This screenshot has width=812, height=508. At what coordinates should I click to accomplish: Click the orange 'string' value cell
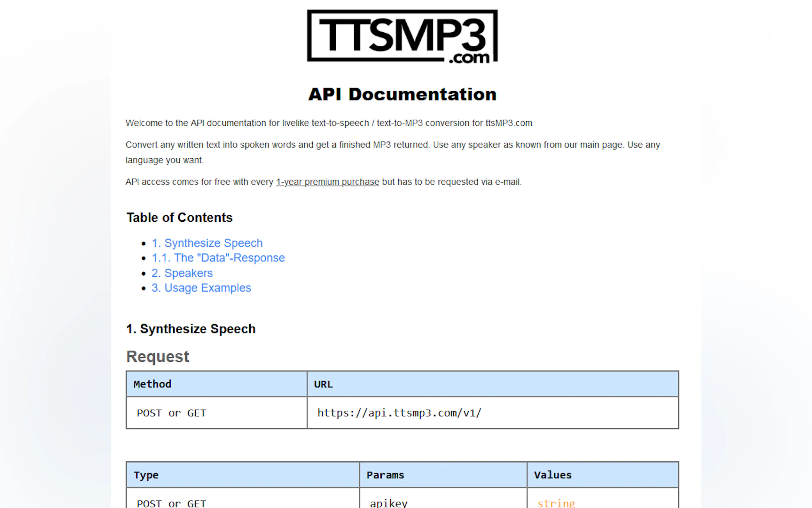603,498
